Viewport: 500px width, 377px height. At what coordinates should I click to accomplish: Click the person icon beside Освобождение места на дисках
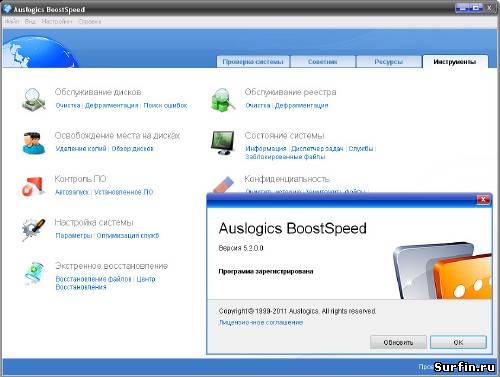[34, 143]
